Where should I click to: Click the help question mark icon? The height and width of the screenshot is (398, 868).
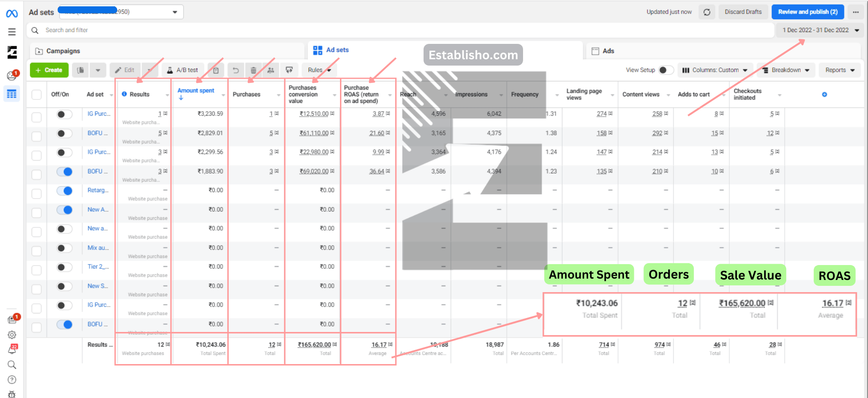pos(12,380)
